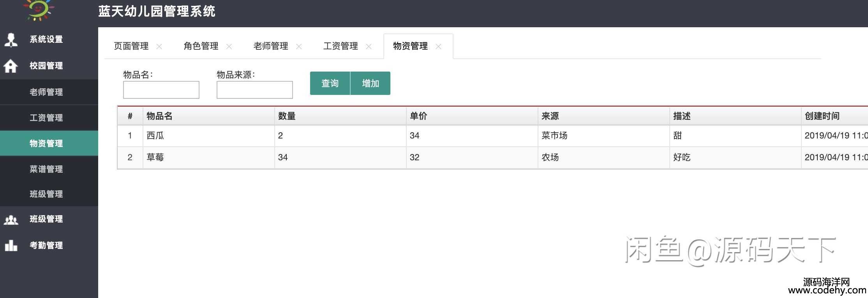Close the 物资管理 tab
Image resolution: width=868 pixels, height=298 pixels.
coord(438,46)
